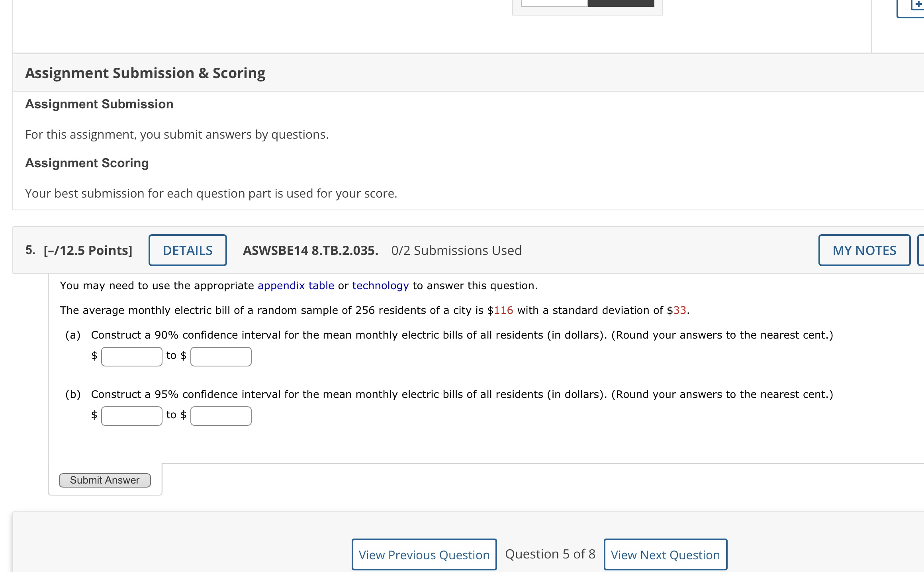This screenshot has width=924, height=572.
Task: Click the question code ASWSBE14 8.TB.2.035.
Action: tap(310, 250)
